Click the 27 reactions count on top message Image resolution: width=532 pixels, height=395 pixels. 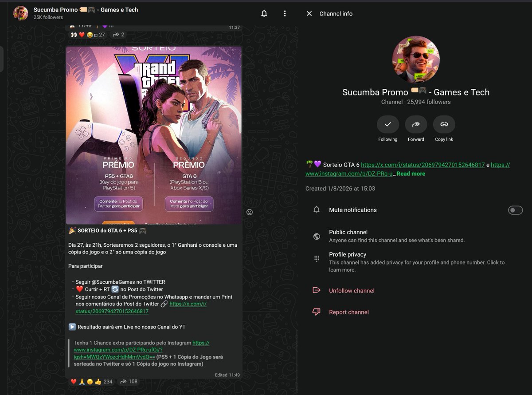[102, 35]
